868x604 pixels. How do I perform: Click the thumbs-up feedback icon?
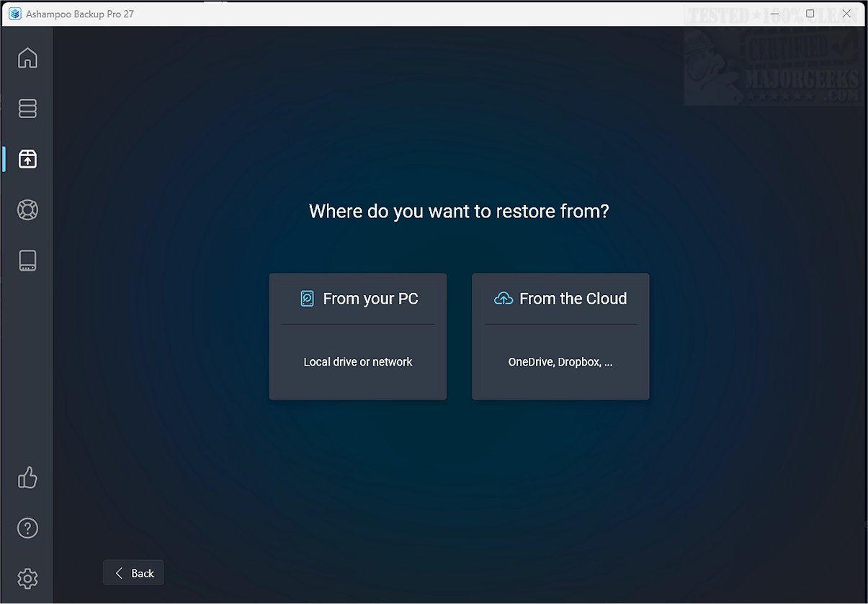click(x=27, y=477)
